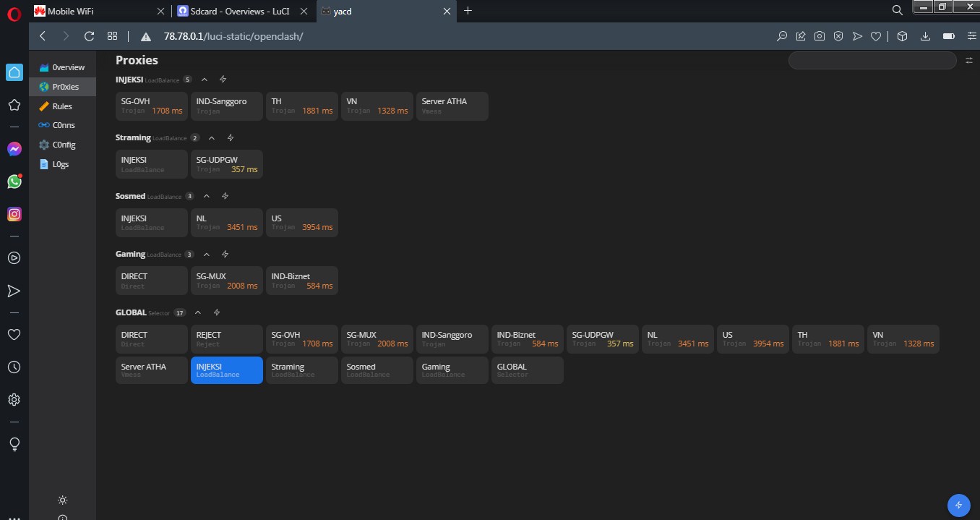Open the lightbulb icon in Opera sidebar
980x520 pixels.
pos(14,444)
